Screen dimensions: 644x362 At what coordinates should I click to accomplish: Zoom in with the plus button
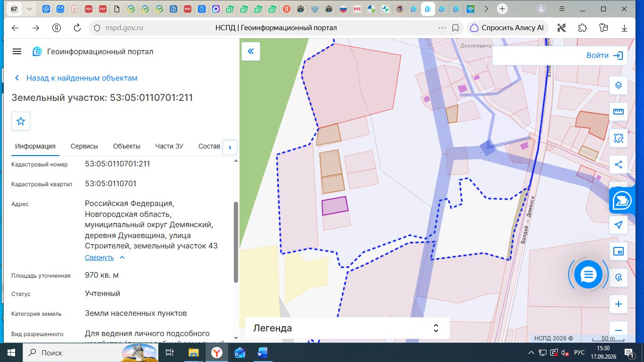[x=619, y=304]
